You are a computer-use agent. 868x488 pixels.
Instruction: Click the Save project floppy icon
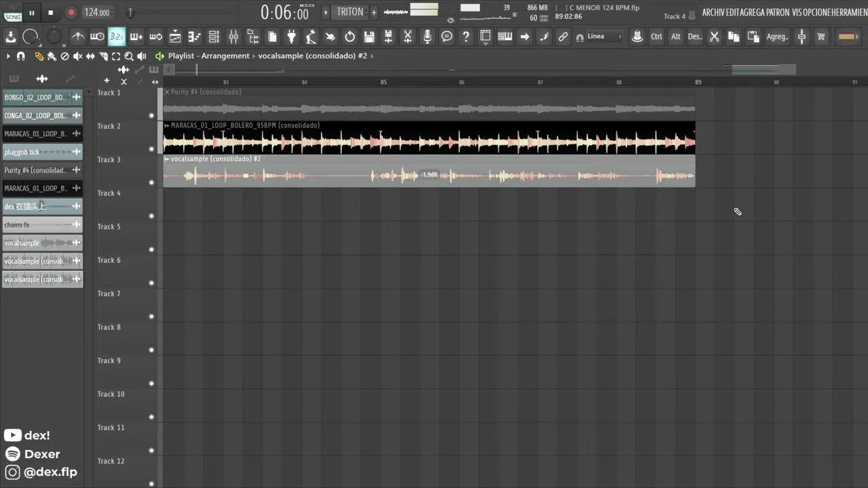coord(369,37)
